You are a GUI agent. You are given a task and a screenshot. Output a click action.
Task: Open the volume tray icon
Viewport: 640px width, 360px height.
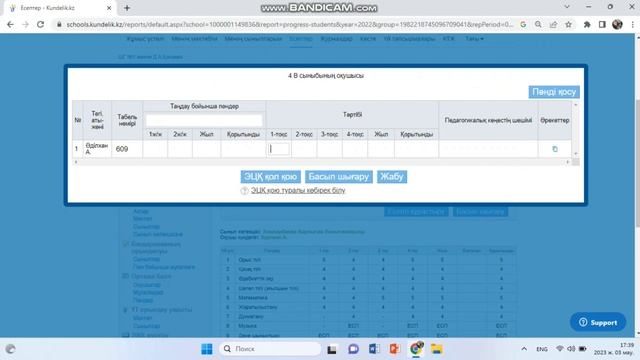571,349
